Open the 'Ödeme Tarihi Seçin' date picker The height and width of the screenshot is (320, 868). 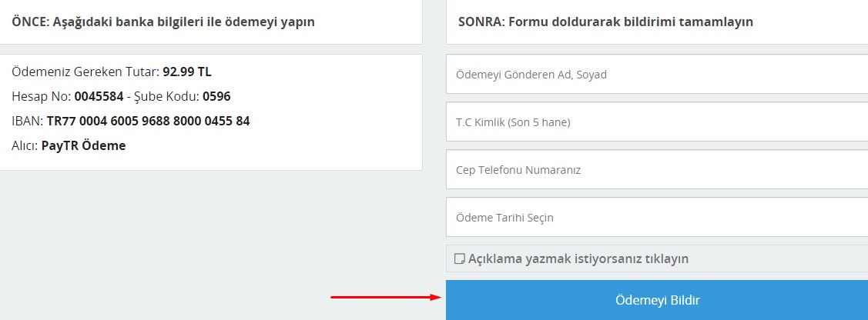[x=657, y=217]
